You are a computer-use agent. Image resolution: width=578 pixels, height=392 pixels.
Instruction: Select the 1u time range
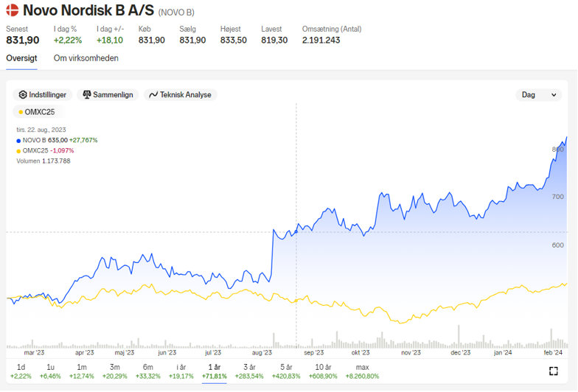(50, 371)
